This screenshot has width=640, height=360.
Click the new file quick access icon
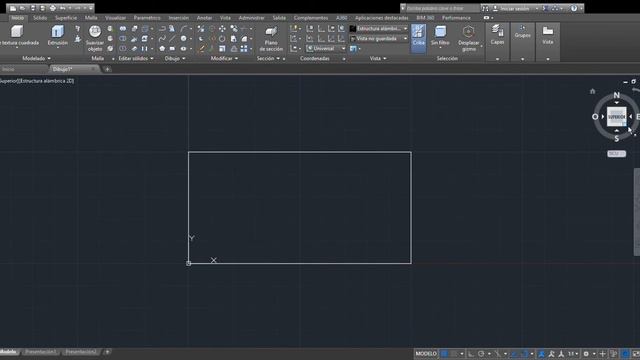point(13,8)
